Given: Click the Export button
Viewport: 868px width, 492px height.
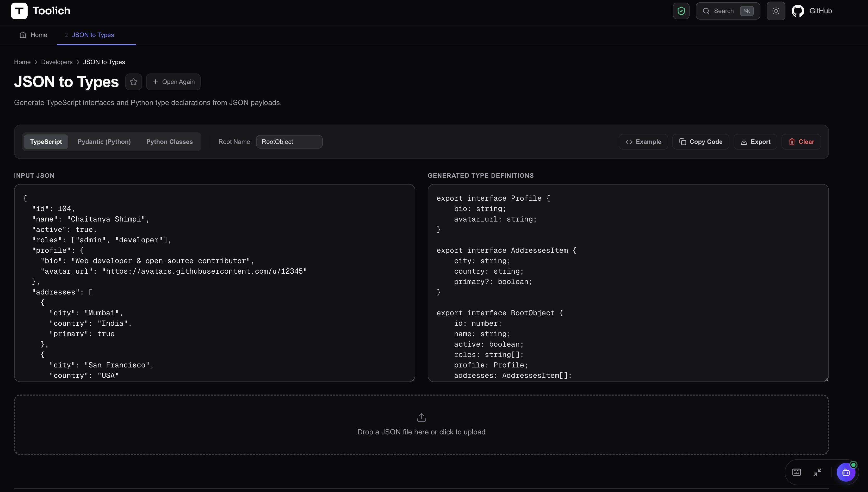Looking at the screenshot, I should click(755, 142).
